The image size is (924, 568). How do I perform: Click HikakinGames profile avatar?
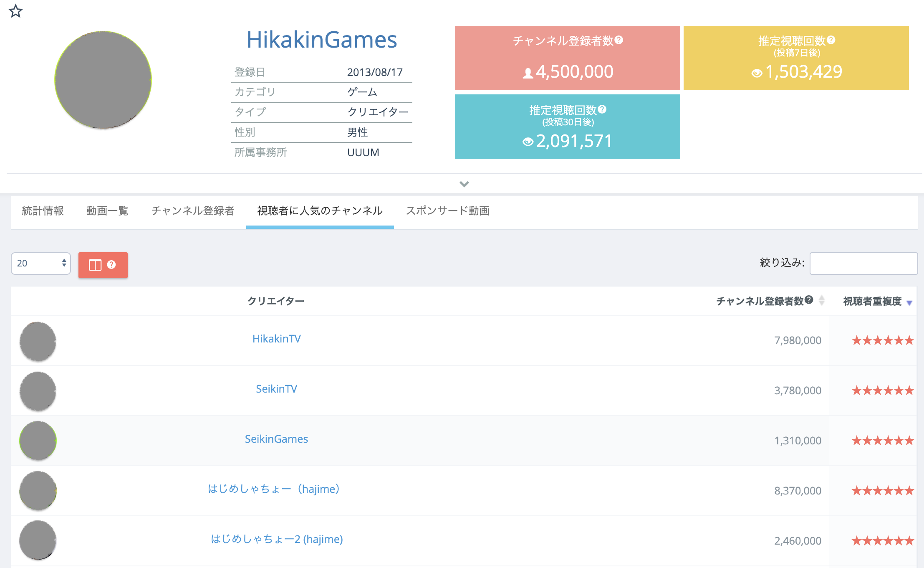[x=103, y=80]
